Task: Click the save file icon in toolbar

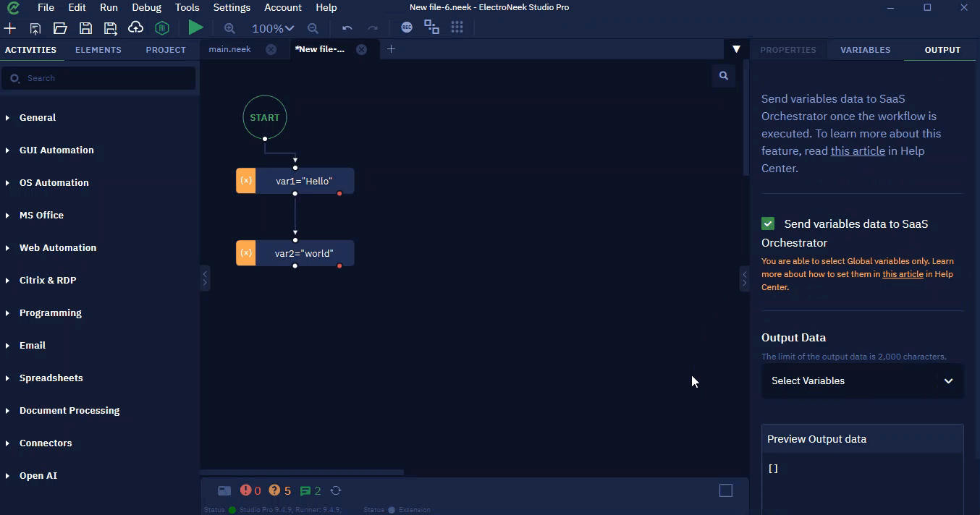Action: tap(85, 27)
